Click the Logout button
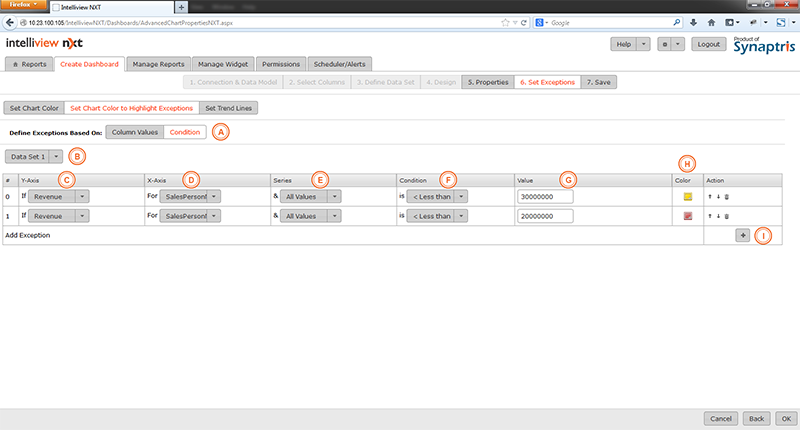The image size is (800, 430). (x=709, y=44)
